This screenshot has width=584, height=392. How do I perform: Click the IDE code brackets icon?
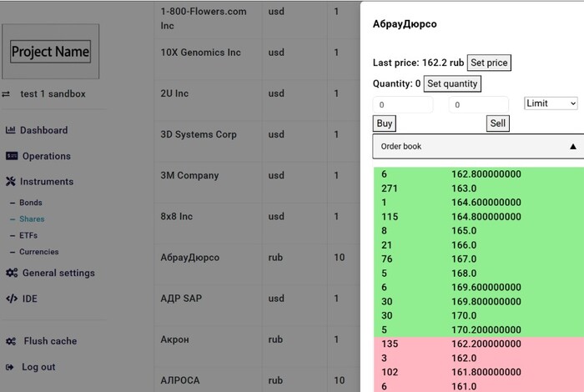tap(11, 299)
